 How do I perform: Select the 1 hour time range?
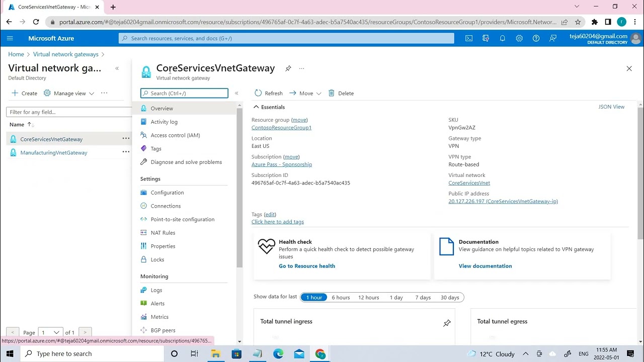[x=314, y=297]
